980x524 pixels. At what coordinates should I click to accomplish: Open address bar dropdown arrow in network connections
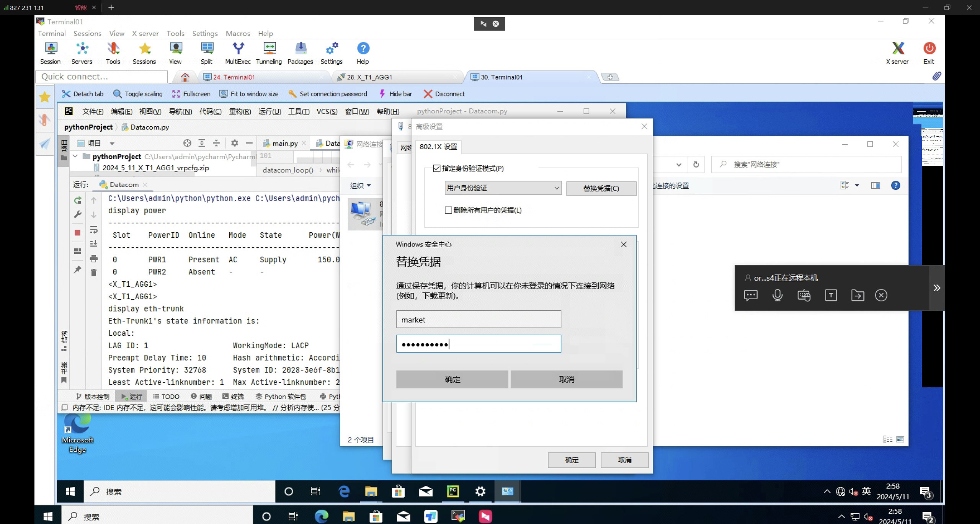pyautogui.click(x=679, y=165)
